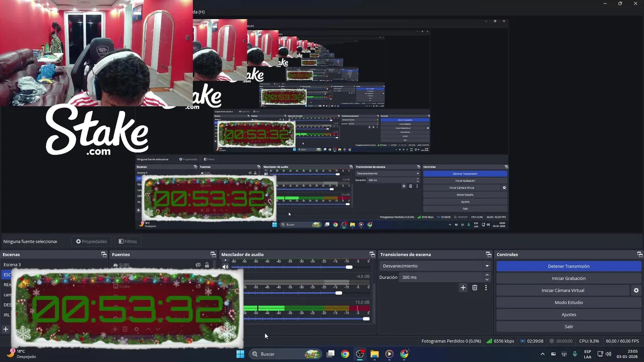Viewport: 644px width, 362px height.
Task: Open the media player taskbar icon
Action: [389, 354]
